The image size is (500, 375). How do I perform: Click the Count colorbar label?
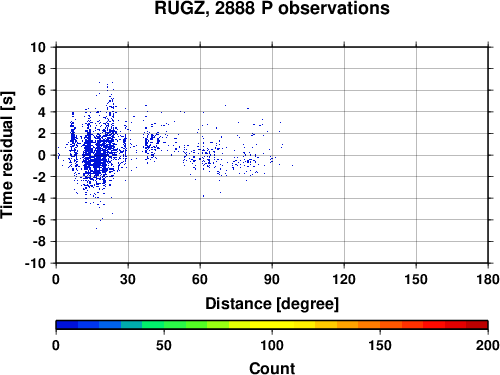coord(272,368)
